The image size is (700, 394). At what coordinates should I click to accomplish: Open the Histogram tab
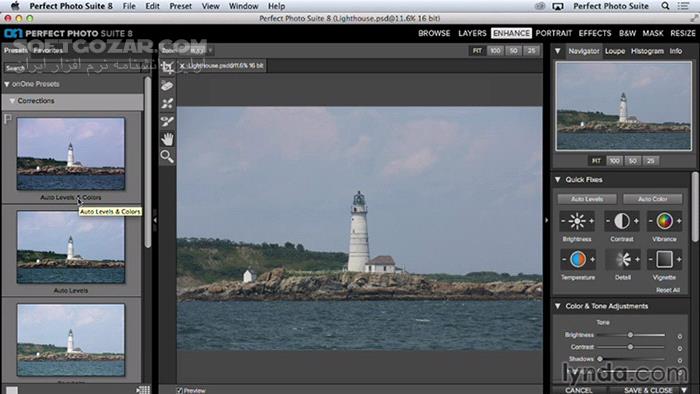pyautogui.click(x=647, y=51)
